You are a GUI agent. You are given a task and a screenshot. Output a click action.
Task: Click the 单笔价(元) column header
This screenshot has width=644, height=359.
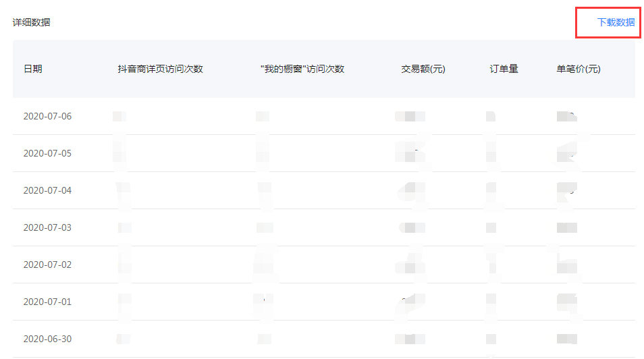tap(579, 69)
